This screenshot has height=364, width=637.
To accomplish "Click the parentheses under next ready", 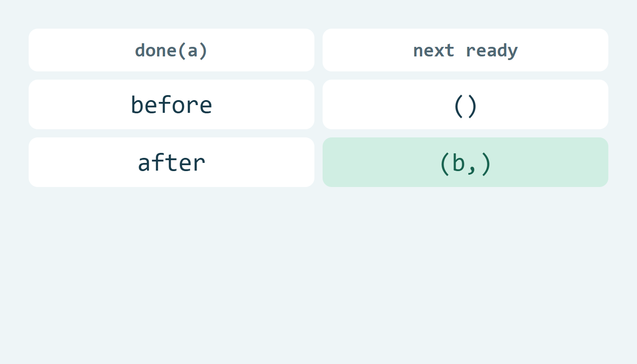I will coord(465,106).
